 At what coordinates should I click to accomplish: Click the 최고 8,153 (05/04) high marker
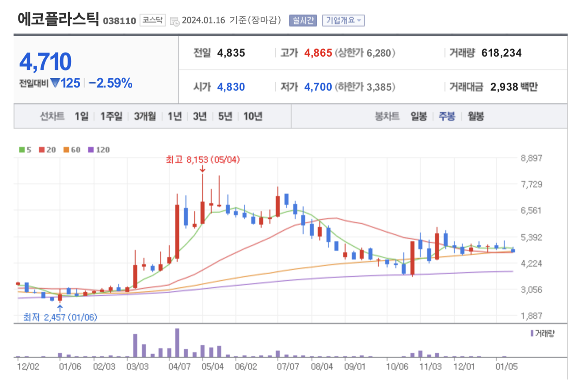pos(203,160)
